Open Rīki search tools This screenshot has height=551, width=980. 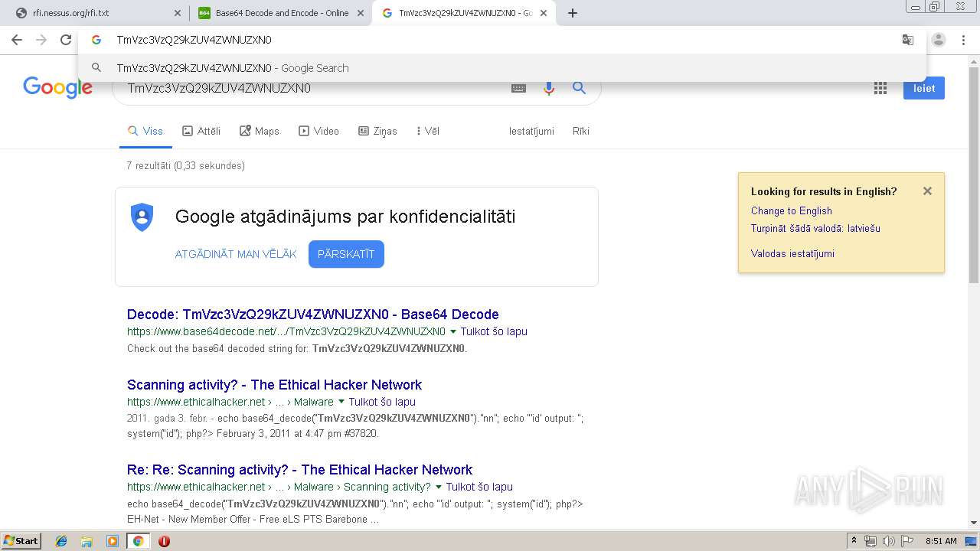(581, 131)
